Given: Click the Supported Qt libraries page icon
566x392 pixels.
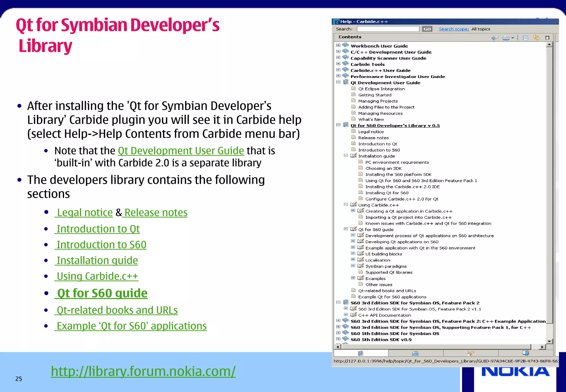Looking at the screenshot, I should (361, 272).
